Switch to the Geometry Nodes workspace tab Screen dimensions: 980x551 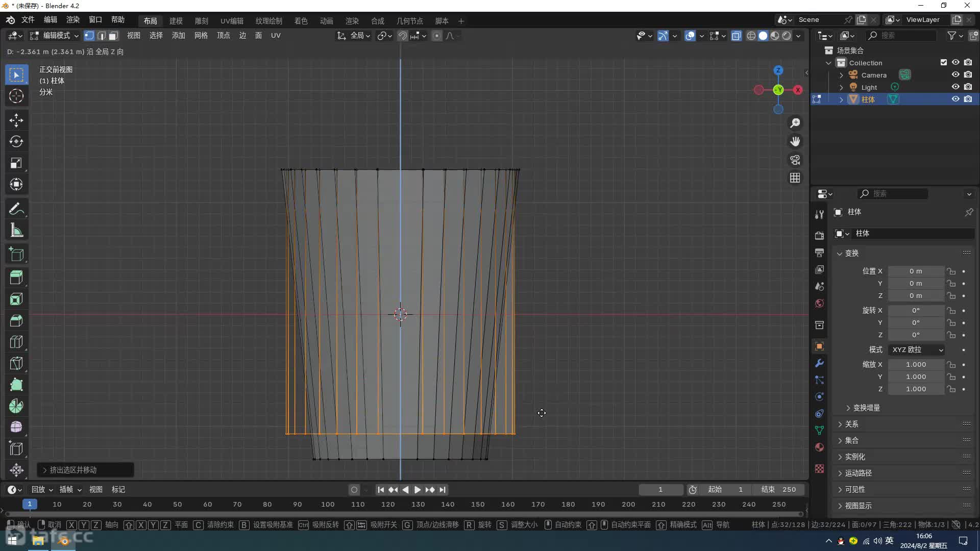[409, 21]
